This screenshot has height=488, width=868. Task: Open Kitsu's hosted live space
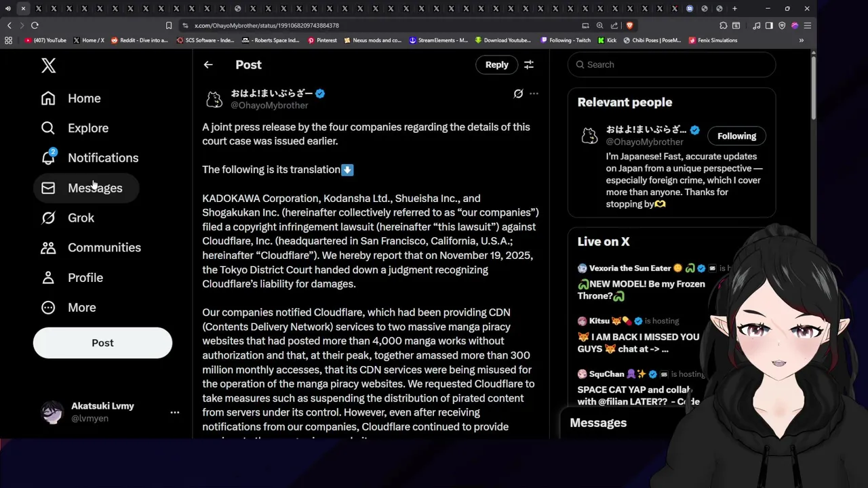[637, 335]
